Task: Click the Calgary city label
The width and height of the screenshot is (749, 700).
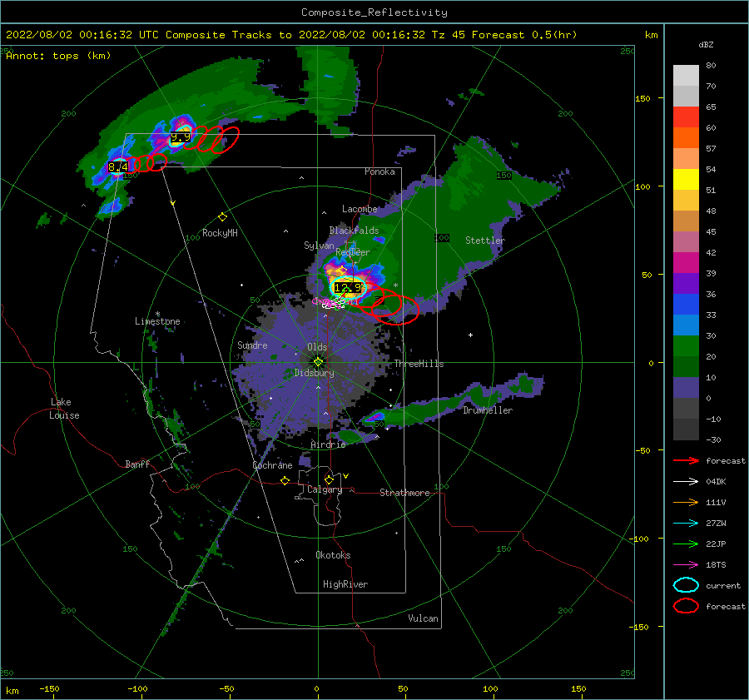Action: 325,489
